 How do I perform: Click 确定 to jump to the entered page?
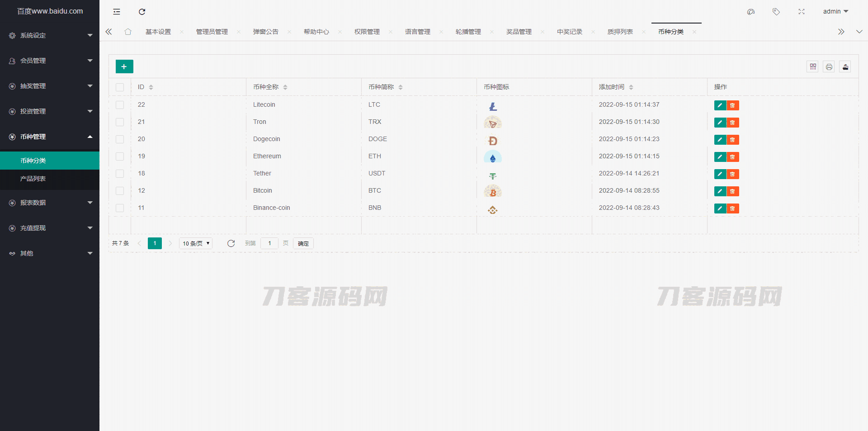pyautogui.click(x=303, y=243)
